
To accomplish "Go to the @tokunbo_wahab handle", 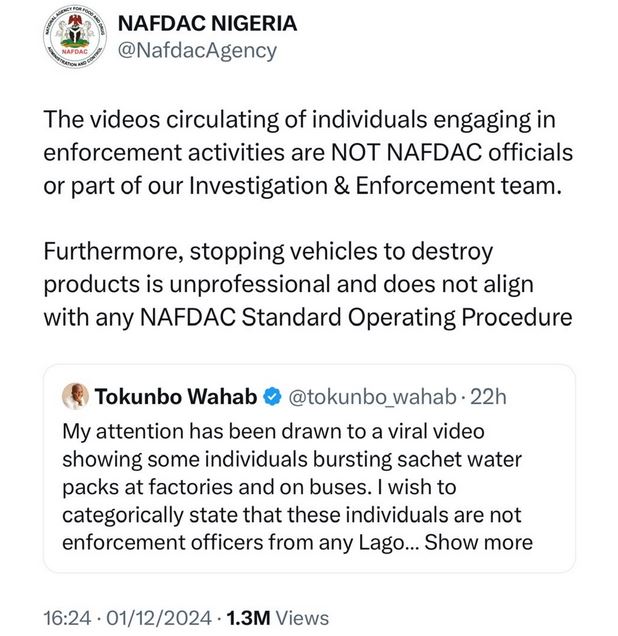I will pyautogui.click(x=372, y=397).
